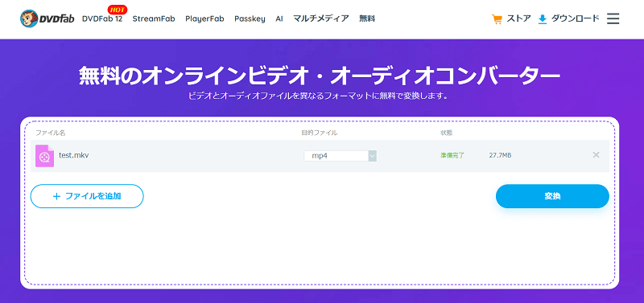Click the 準備完了 status text

452,155
